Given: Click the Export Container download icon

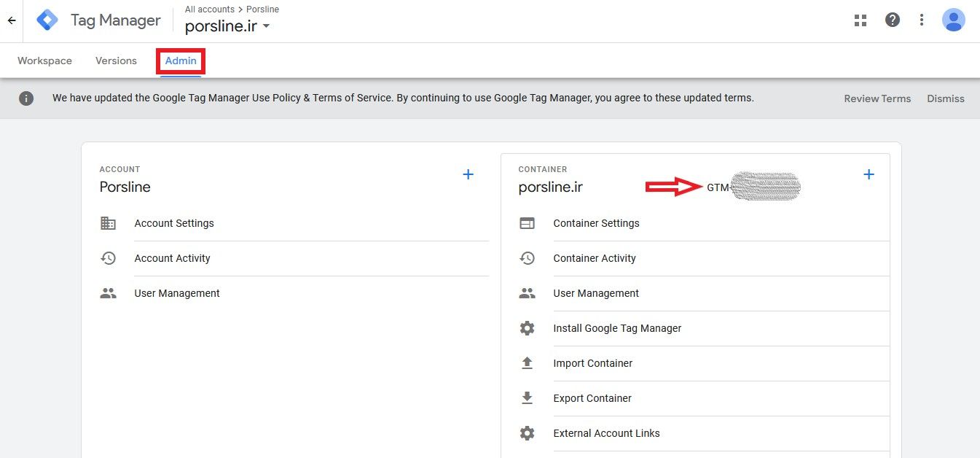Looking at the screenshot, I should pos(527,398).
